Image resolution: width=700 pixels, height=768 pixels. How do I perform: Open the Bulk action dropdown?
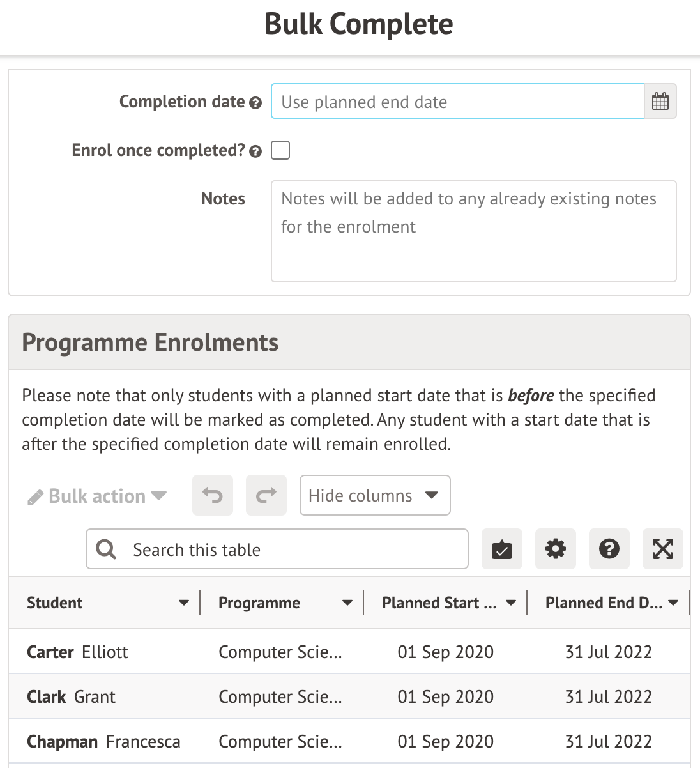(98, 496)
